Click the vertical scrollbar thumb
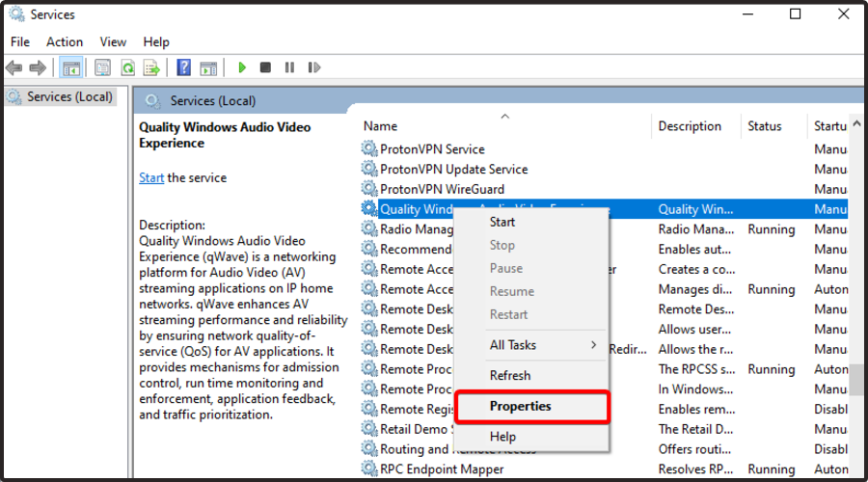The width and height of the screenshot is (868, 482). (857, 379)
